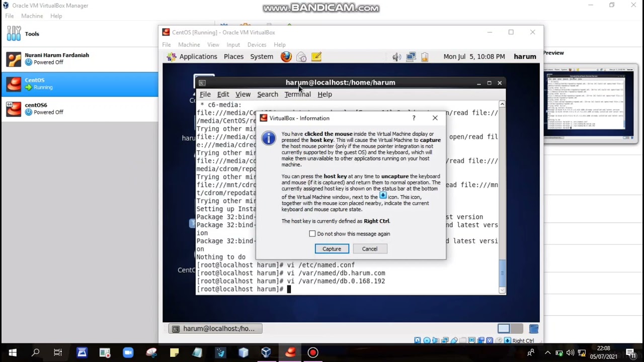The width and height of the screenshot is (644, 362).
Task: Select the centOS6 powered off VM
Action: (79, 109)
